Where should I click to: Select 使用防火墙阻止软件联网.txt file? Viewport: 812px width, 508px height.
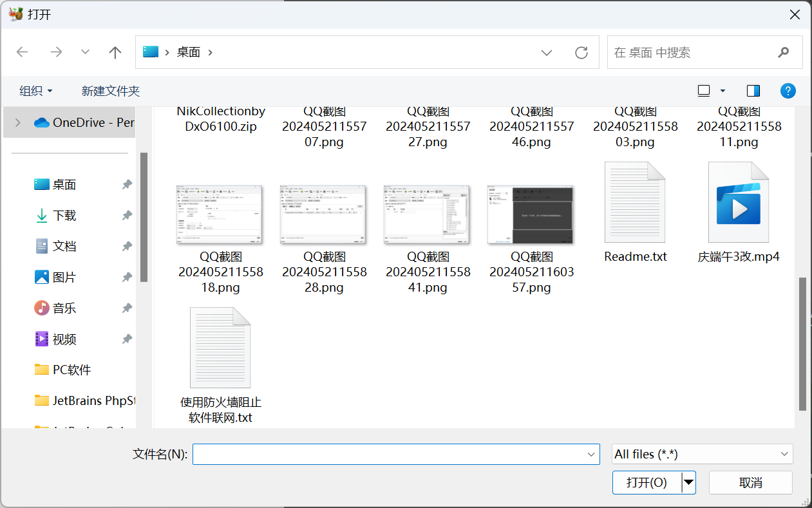[220, 348]
